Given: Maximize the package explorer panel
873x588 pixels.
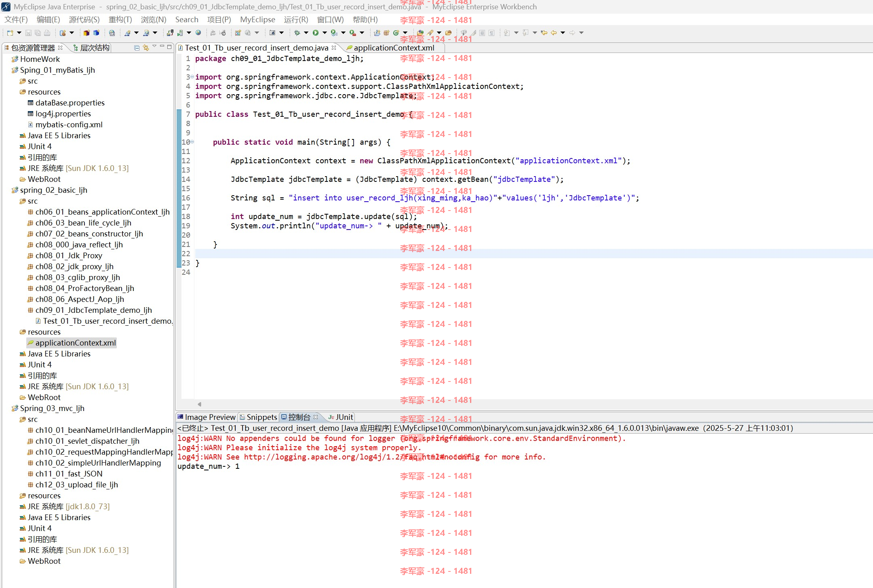Looking at the screenshot, I should coord(169,47).
